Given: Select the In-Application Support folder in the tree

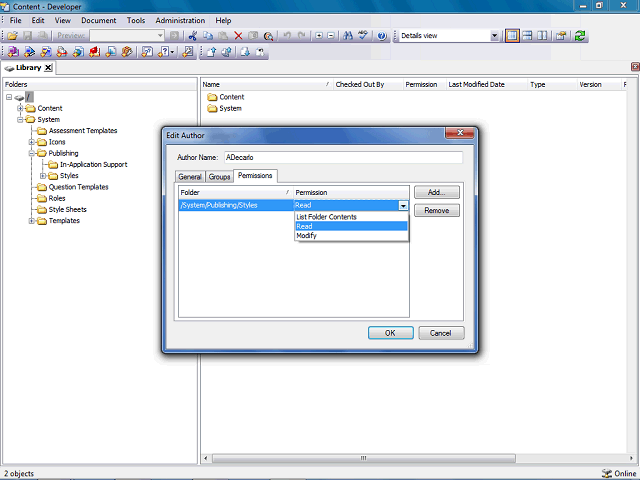Looking at the screenshot, I should coord(93,164).
